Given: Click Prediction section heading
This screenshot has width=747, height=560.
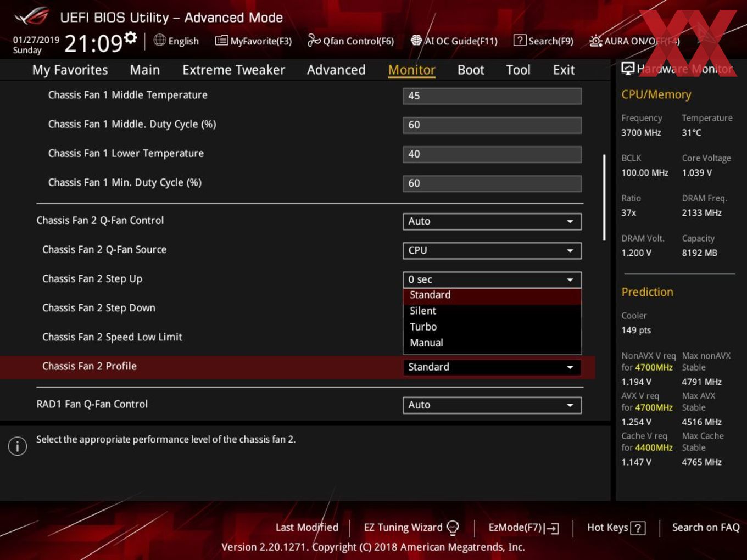Looking at the screenshot, I should [x=647, y=292].
